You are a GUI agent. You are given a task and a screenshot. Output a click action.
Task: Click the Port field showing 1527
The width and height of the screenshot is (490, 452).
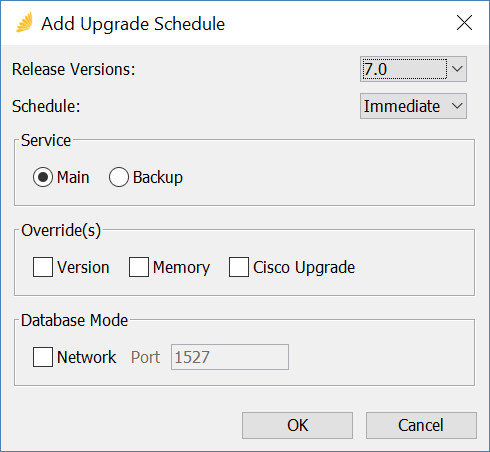(x=230, y=357)
